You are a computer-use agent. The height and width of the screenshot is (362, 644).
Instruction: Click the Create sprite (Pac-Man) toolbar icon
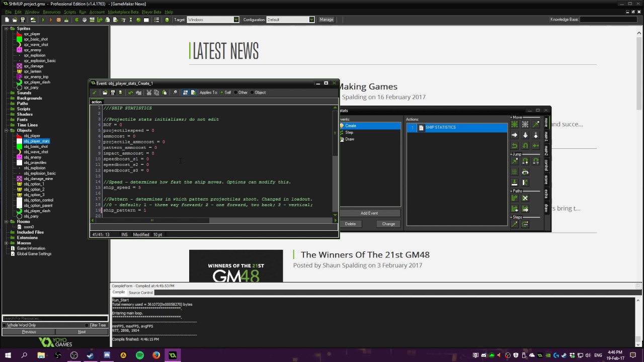coord(76,20)
